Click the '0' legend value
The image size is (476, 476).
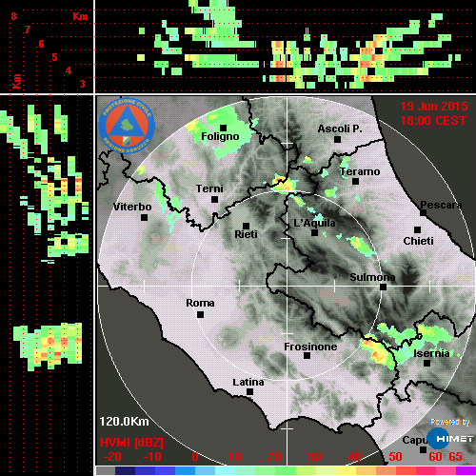[195, 457]
